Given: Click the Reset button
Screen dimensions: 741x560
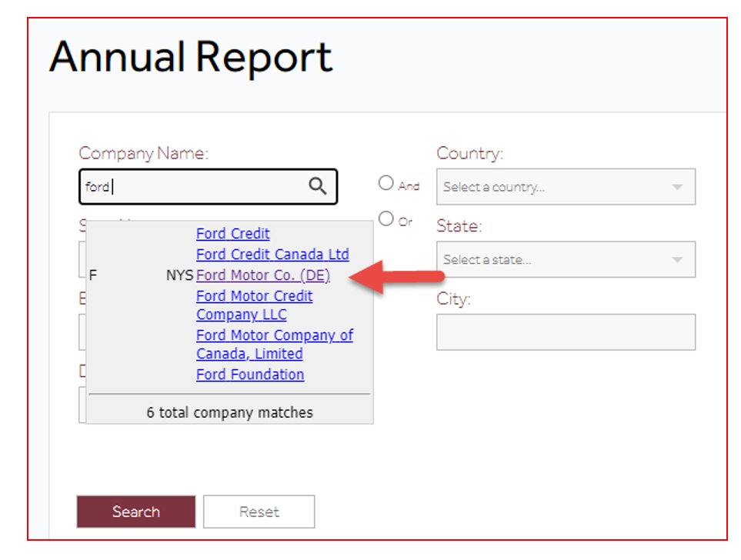Looking at the screenshot, I should point(259,512).
